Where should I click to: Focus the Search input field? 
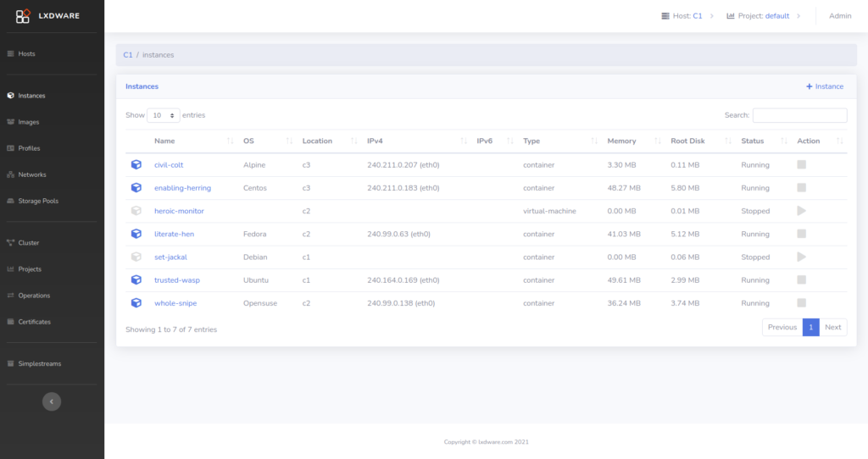[x=799, y=115]
